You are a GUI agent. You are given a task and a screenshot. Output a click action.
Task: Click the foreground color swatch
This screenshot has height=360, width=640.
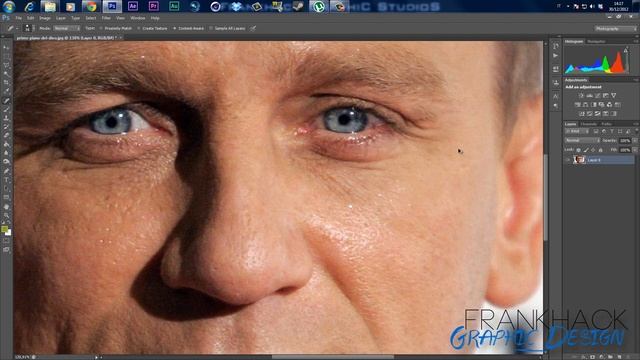point(4,229)
